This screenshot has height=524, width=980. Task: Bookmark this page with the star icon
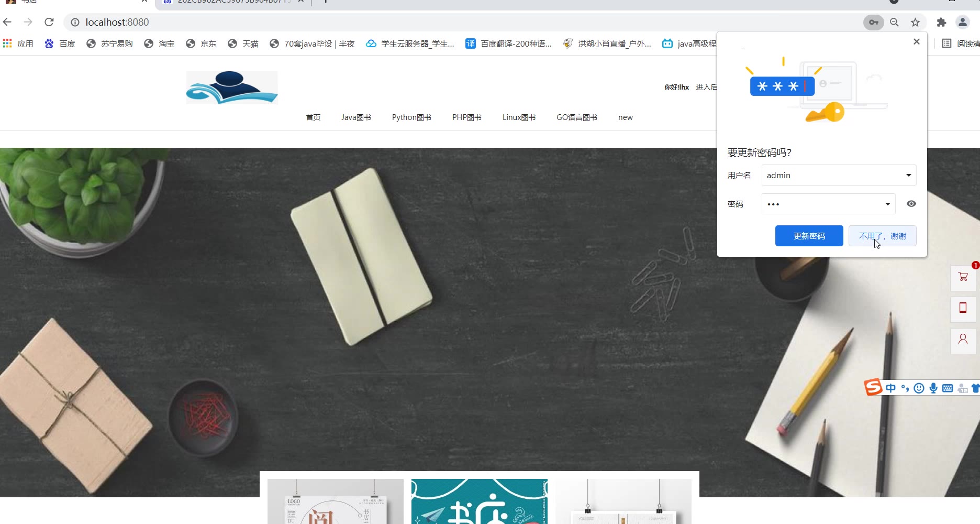pyautogui.click(x=915, y=22)
